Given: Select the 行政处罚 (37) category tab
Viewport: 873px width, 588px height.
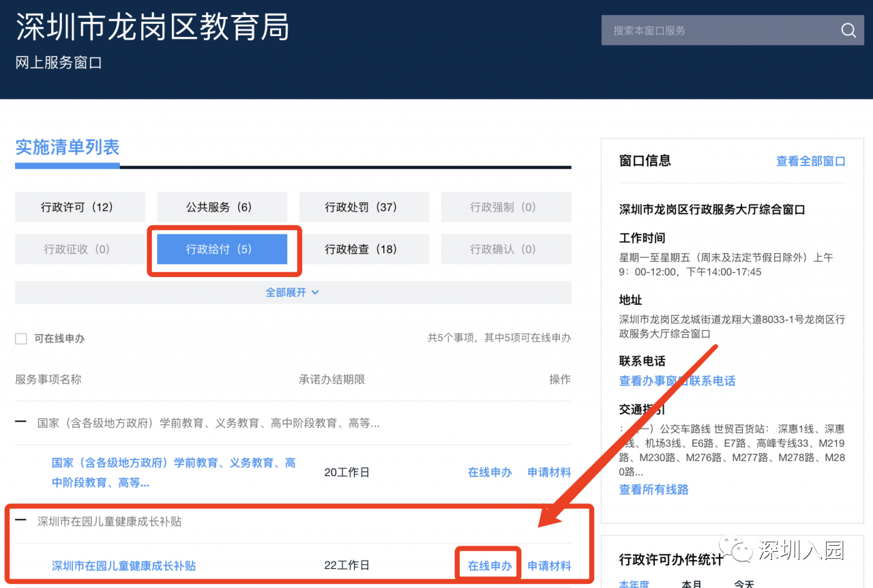Looking at the screenshot, I should (x=364, y=207).
